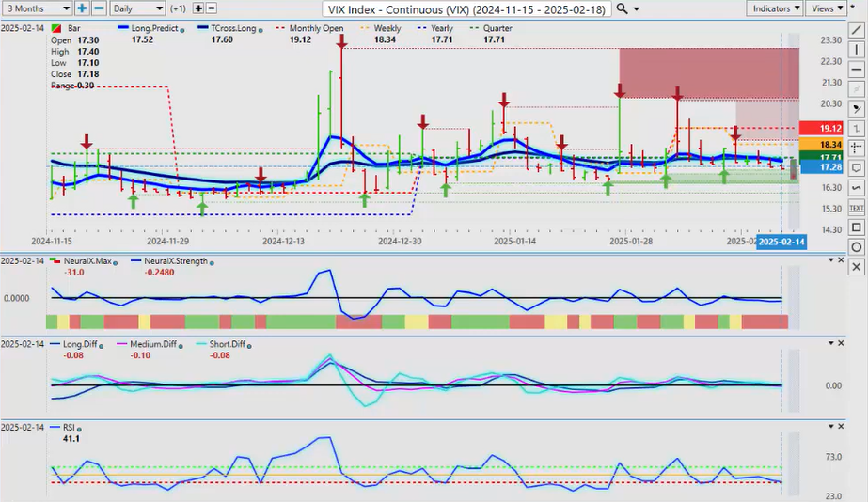Open the Indicators menu
This screenshot has height=502, width=868.
[776, 8]
